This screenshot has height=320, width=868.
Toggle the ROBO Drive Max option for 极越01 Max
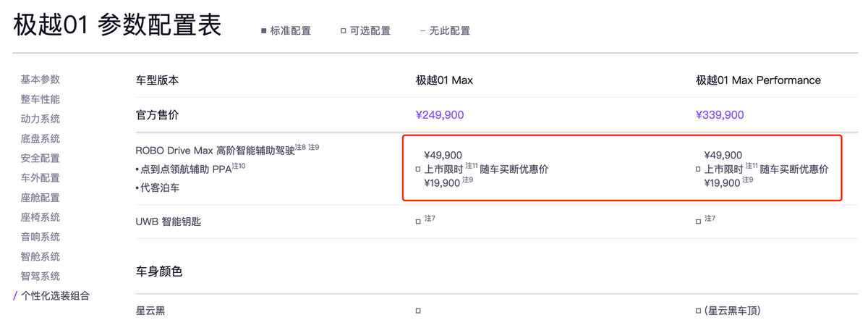point(418,169)
